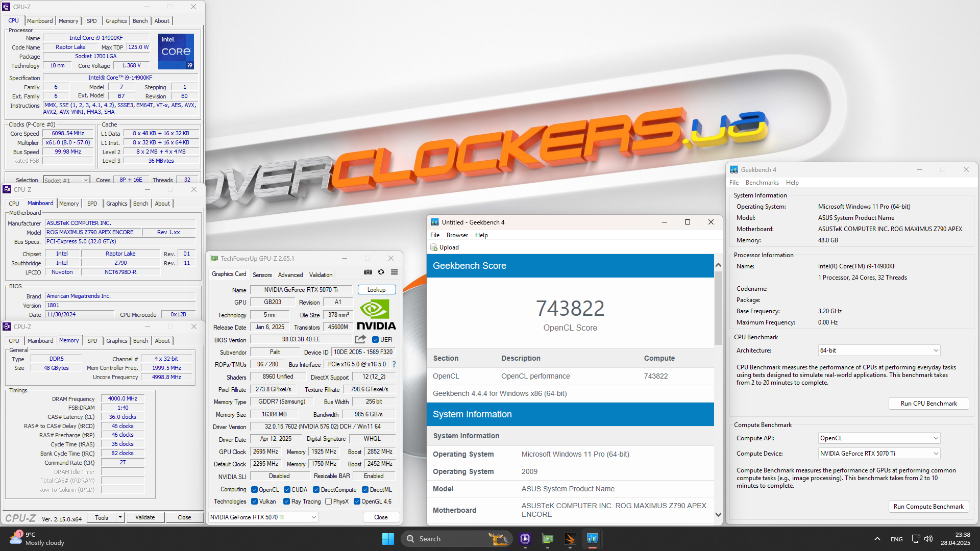Click the GPU-Z refresh icon

[381, 272]
